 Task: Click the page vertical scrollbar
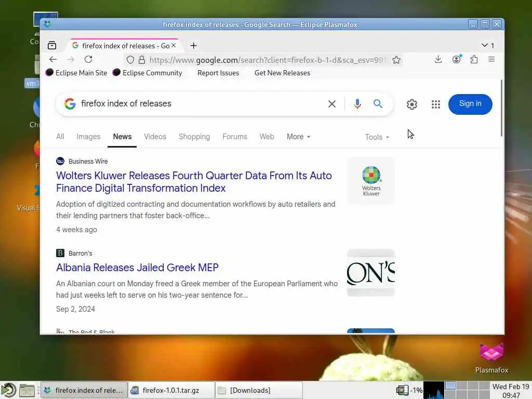501,109
